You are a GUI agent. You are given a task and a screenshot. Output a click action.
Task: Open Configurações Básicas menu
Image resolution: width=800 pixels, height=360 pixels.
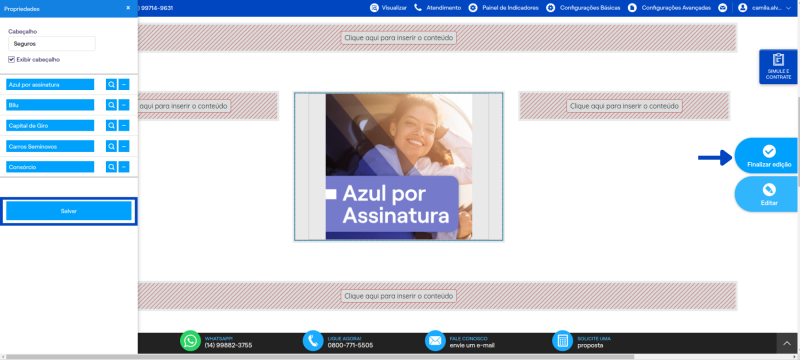click(x=583, y=8)
